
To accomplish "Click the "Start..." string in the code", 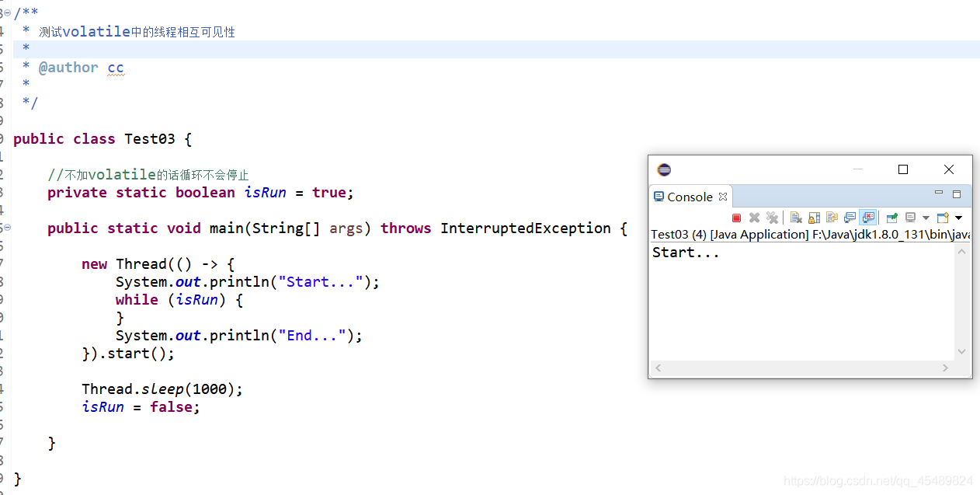I will click(321, 282).
